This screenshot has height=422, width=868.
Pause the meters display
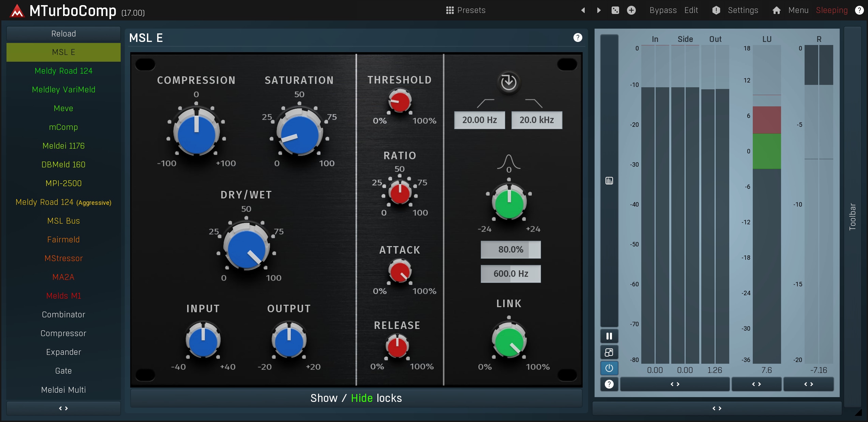(x=609, y=336)
